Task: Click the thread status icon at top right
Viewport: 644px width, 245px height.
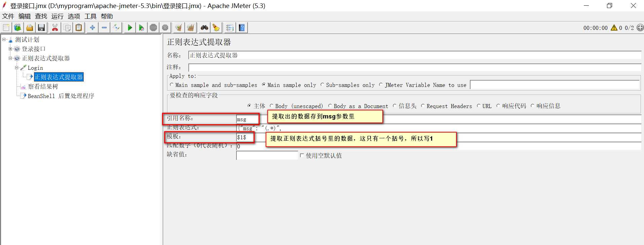Action: (640, 28)
